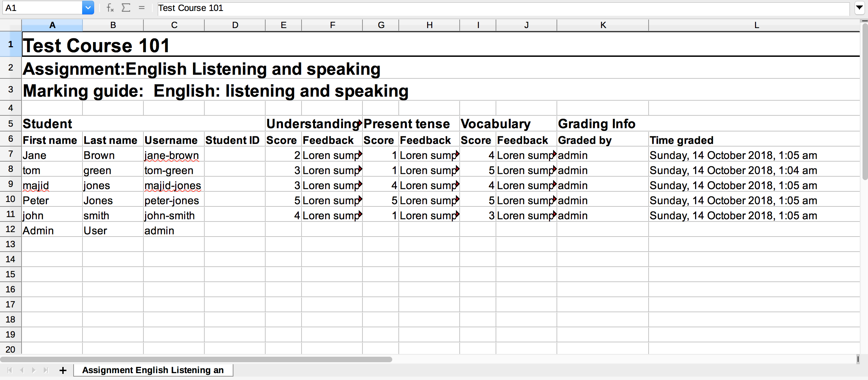Open the Name Box dropdown arrow
The height and width of the screenshot is (380, 868).
(88, 8)
